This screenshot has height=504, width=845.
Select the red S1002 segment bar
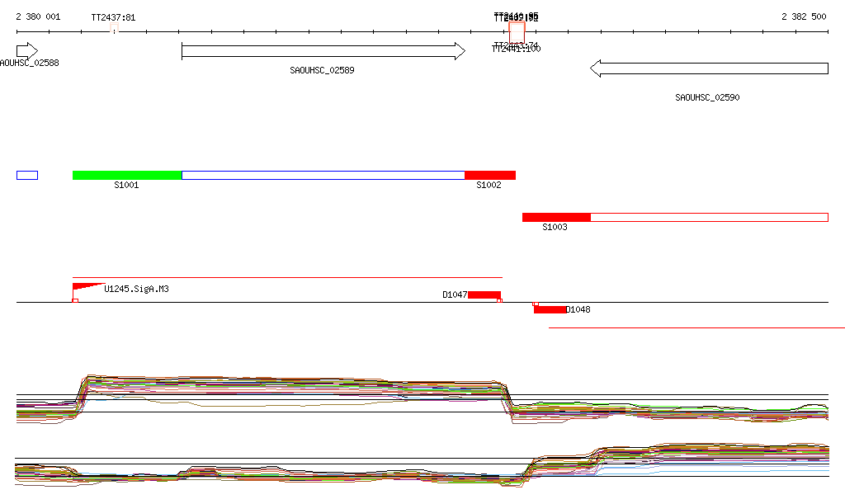(x=490, y=175)
